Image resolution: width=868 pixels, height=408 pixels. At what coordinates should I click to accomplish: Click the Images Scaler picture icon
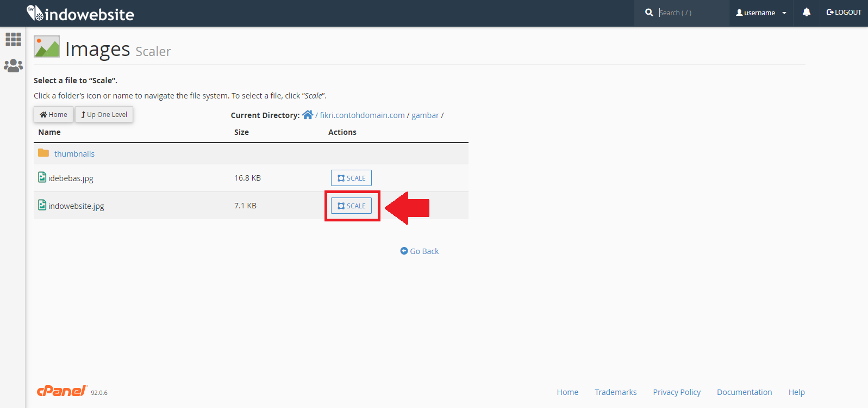pyautogui.click(x=47, y=47)
